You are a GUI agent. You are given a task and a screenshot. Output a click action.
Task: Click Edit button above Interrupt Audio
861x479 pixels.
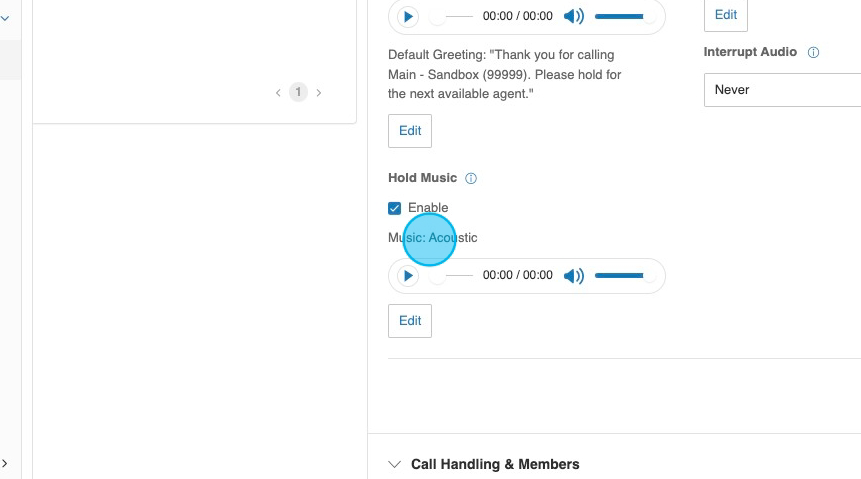coord(726,15)
